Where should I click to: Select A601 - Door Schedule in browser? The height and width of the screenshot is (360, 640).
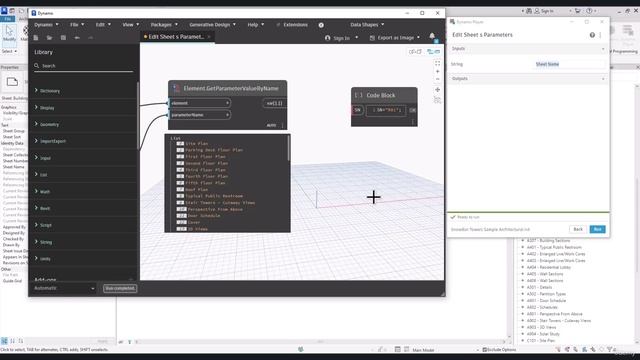(546, 300)
